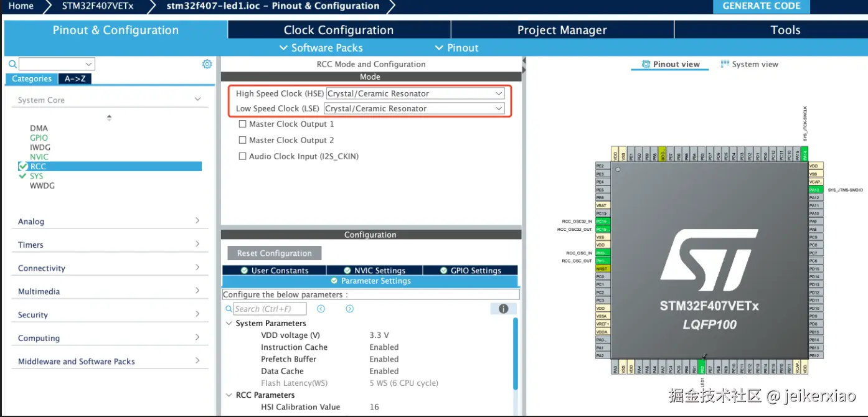Open the category search combo box

coord(57,64)
